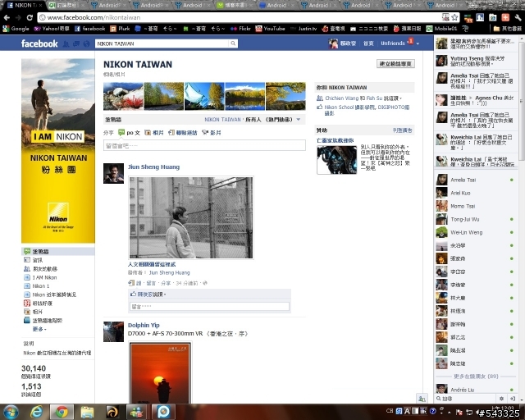Viewport: 525px width, 420px height.
Task: Open chat with Ariel Kuo
Action: point(476,193)
